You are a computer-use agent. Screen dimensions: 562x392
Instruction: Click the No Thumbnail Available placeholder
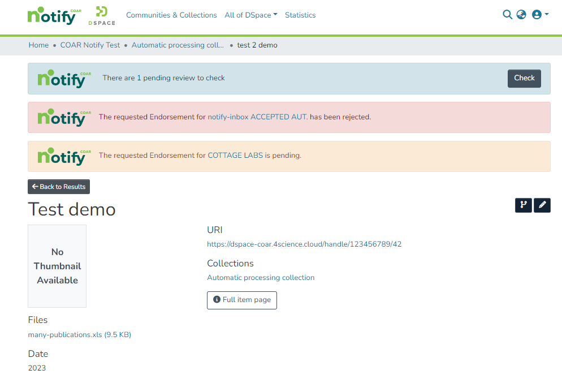[x=57, y=266]
